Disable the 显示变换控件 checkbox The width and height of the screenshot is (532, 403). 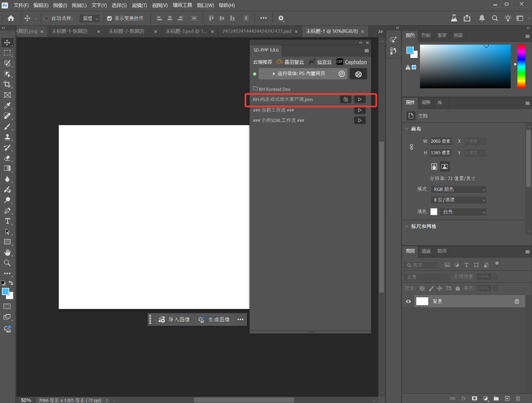pos(110,18)
